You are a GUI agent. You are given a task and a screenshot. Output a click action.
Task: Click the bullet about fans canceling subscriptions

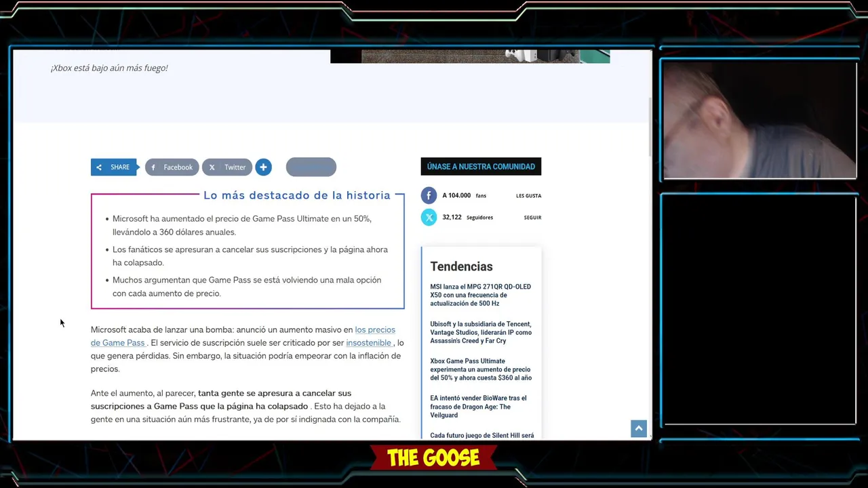pos(250,256)
